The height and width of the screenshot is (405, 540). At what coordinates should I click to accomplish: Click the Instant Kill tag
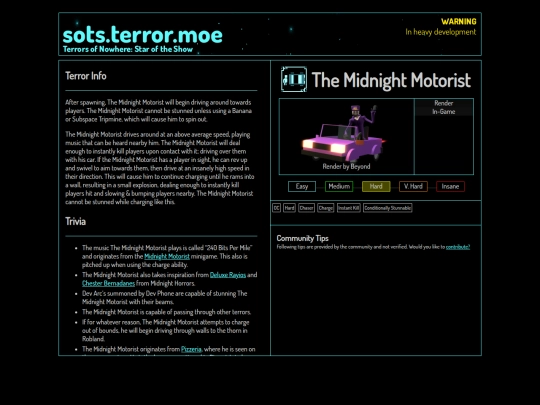pos(349,208)
